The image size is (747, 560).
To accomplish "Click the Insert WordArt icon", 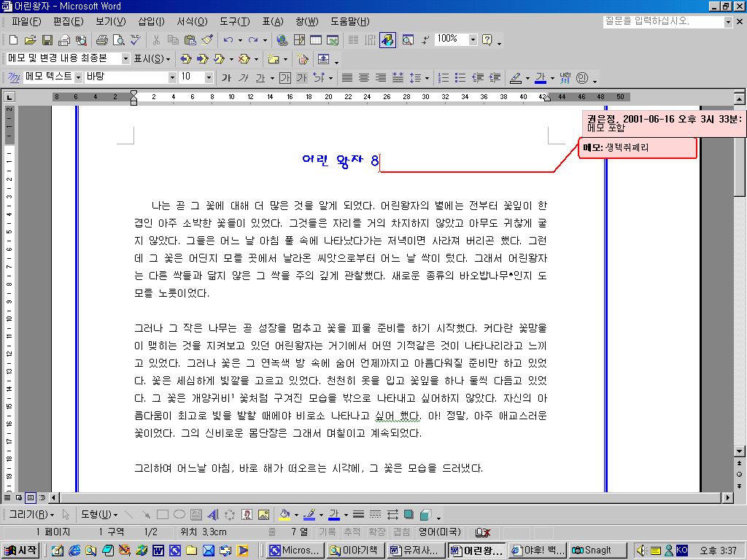I will 213,514.
